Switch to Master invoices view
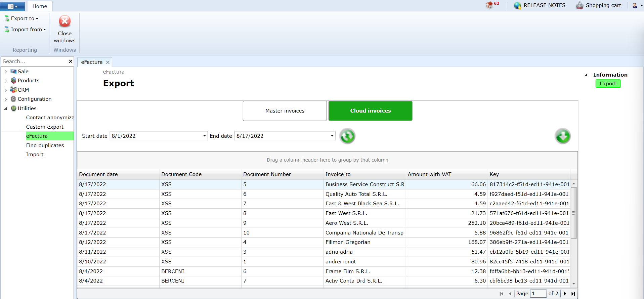The width and height of the screenshot is (644, 299). [x=285, y=111]
